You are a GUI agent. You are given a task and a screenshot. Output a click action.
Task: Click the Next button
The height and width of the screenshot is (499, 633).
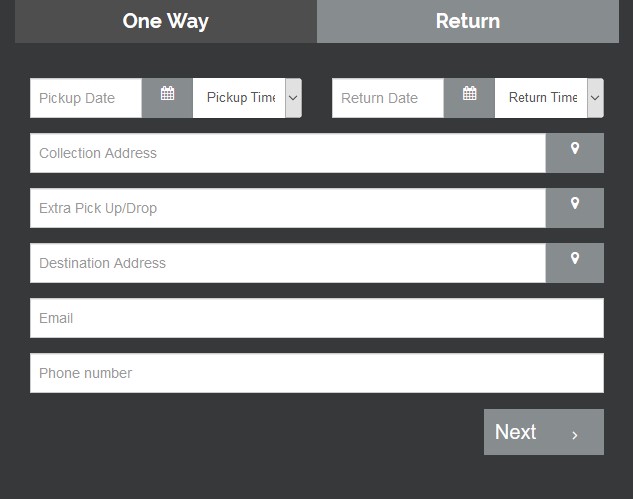pos(544,432)
